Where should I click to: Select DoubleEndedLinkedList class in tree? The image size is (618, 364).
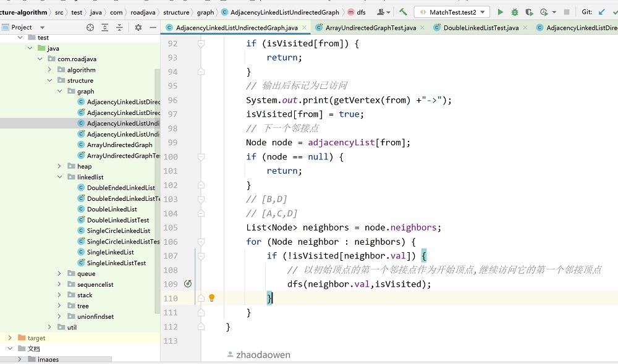click(121, 187)
